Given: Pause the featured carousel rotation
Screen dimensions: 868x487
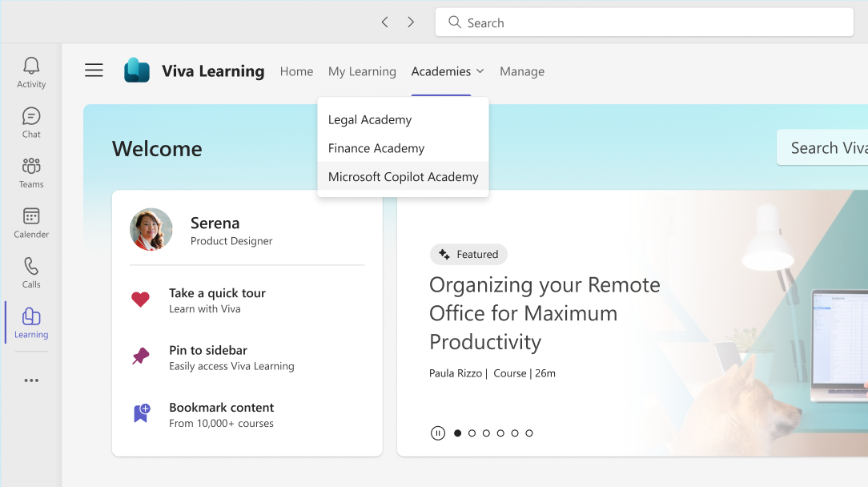Looking at the screenshot, I should [x=438, y=433].
